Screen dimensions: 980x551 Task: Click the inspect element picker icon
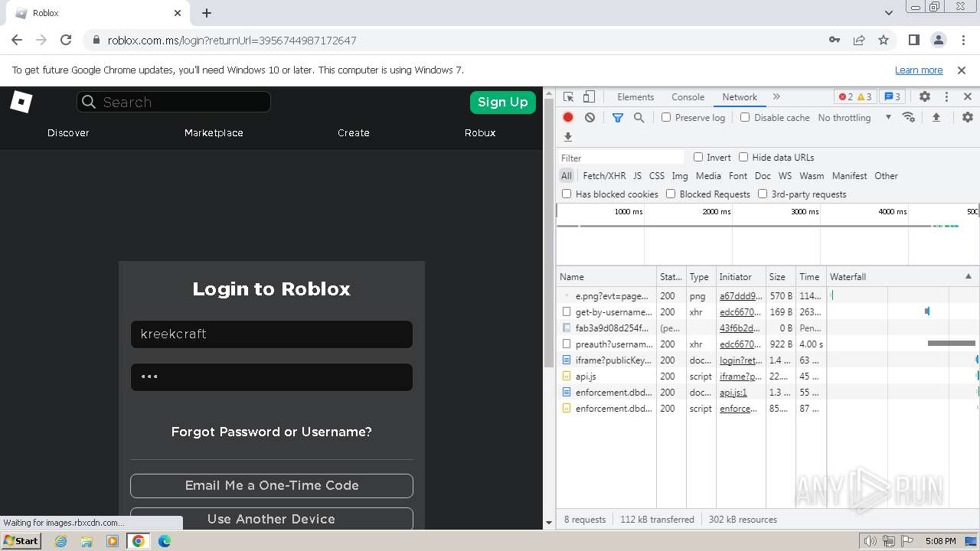pyautogui.click(x=568, y=97)
